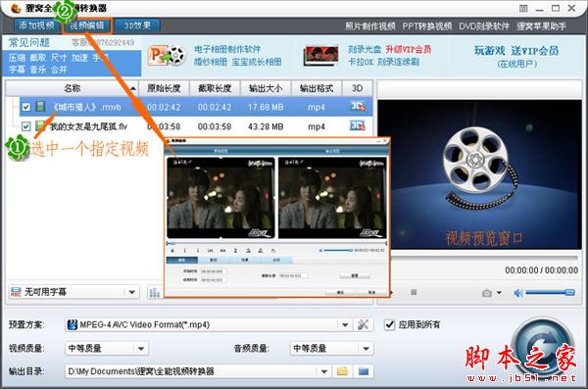Open preset settings with the wrench icon
This screenshot has width=588, height=389.
click(363, 324)
